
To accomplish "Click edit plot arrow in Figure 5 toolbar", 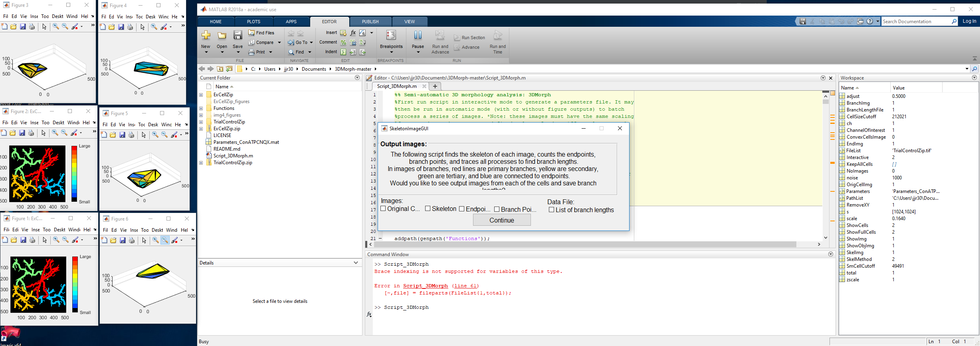I will point(144,135).
